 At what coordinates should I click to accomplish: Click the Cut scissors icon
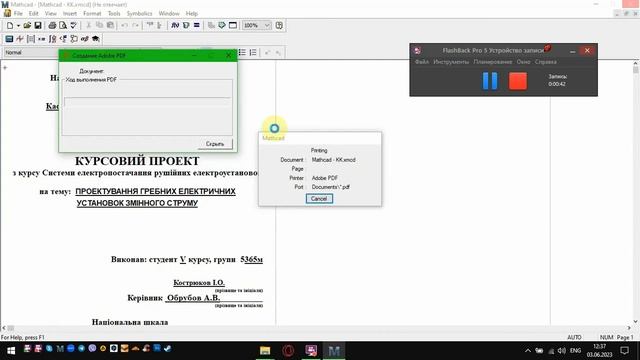[x=89, y=25]
